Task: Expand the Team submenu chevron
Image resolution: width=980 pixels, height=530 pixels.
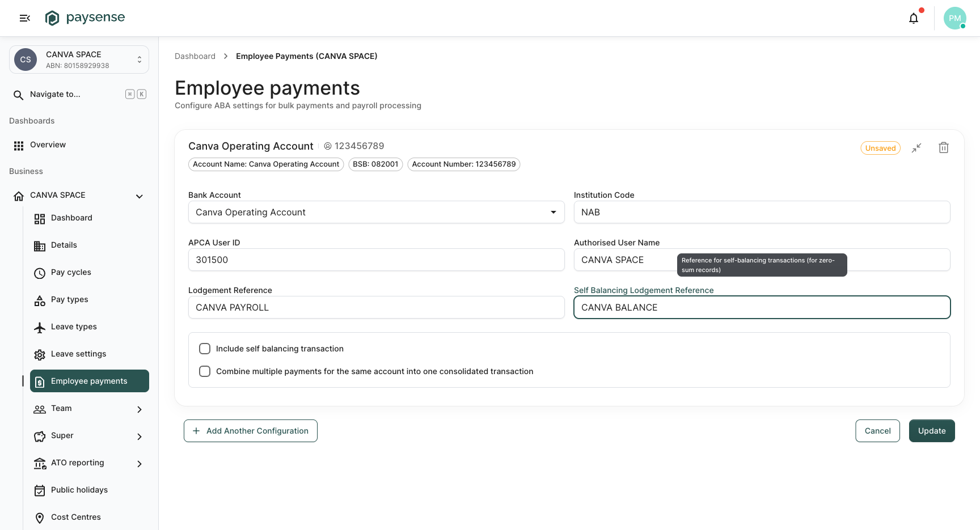Action: pyautogui.click(x=140, y=409)
